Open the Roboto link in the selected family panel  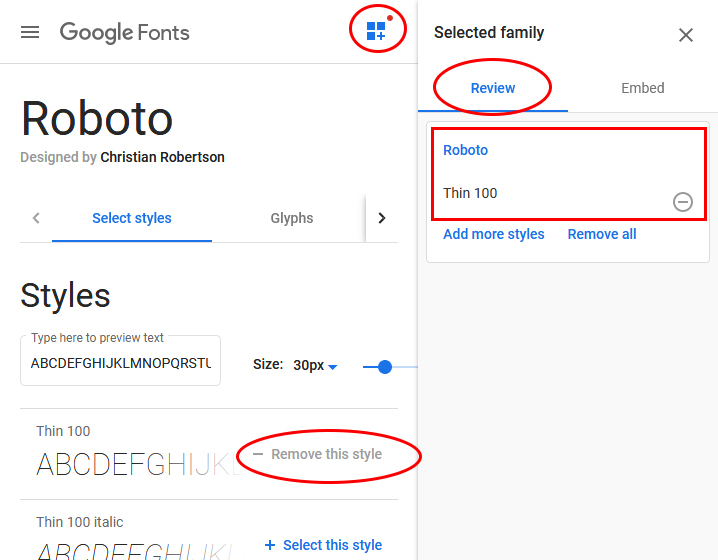click(466, 150)
